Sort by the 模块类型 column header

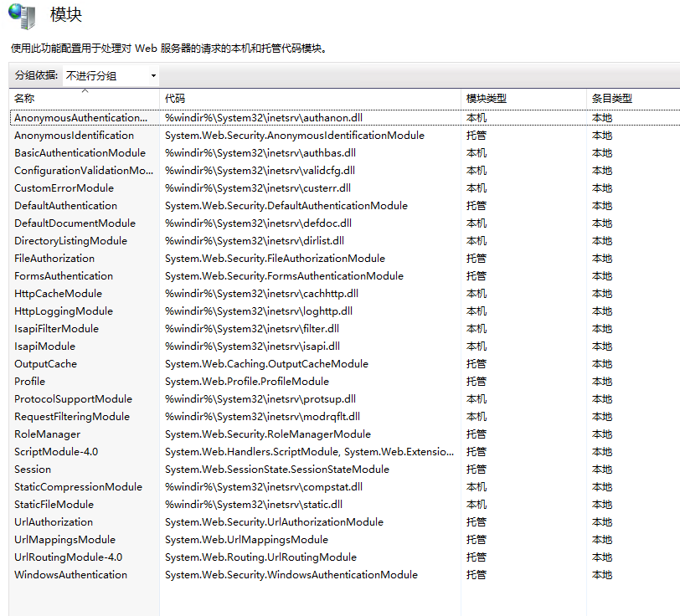487,99
